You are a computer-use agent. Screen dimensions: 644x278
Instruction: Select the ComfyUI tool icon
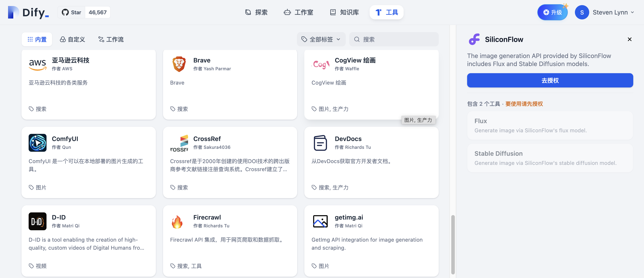(38, 143)
